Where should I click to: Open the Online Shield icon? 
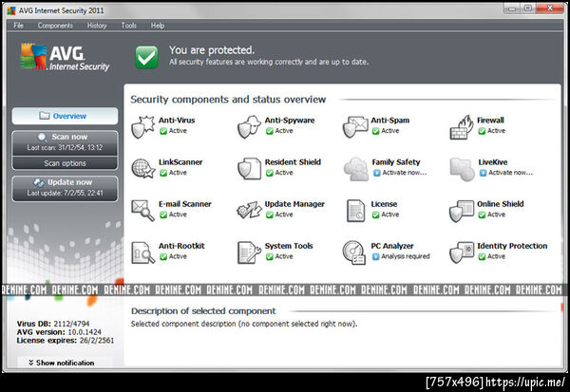pos(462,211)
